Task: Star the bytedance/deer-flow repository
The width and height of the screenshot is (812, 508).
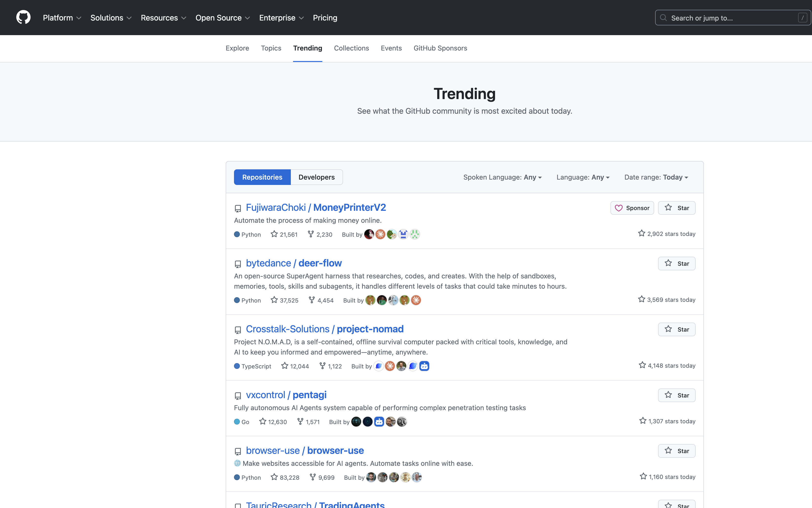Action: coord(677,264)
